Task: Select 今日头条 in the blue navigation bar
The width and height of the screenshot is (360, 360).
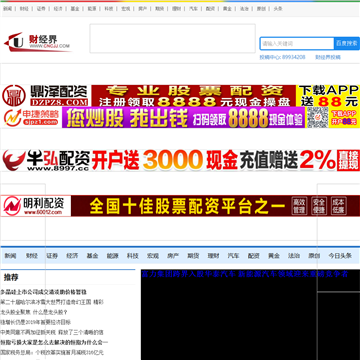Action: point(340,256)
